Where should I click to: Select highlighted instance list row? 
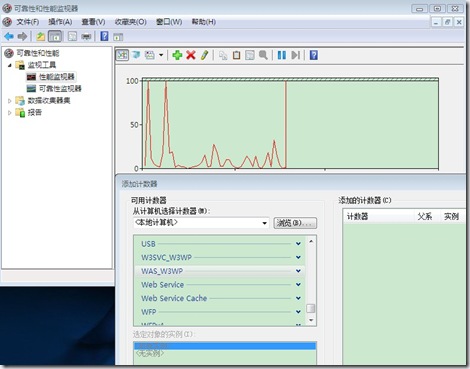tap(225, 346)
